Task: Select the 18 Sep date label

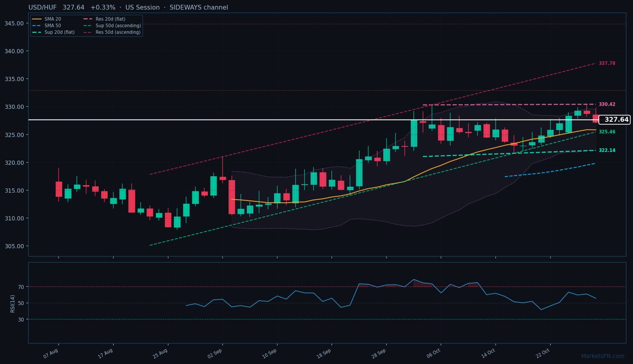Action: point(324,352)
